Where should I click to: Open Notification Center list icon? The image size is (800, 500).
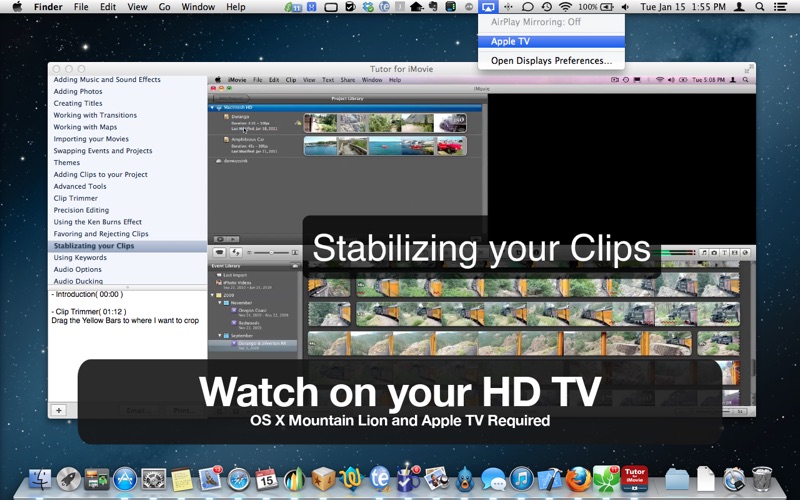(x=780, y=7)
